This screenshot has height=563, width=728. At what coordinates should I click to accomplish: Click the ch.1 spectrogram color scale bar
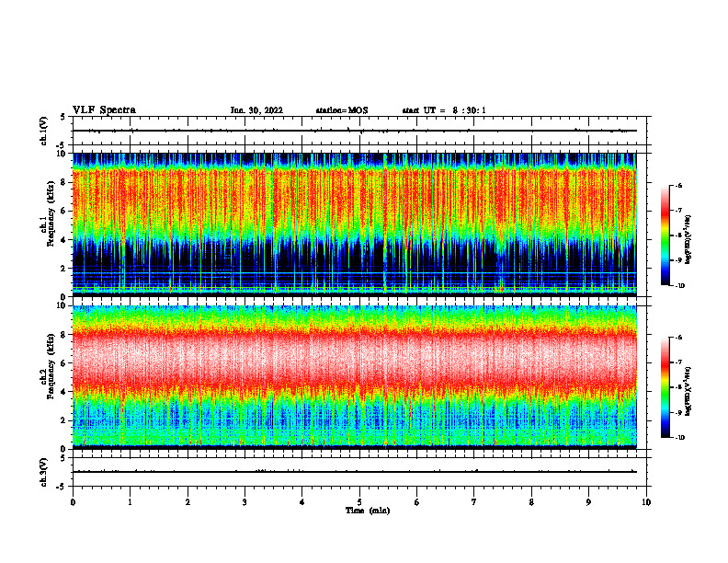pos(665,236)
